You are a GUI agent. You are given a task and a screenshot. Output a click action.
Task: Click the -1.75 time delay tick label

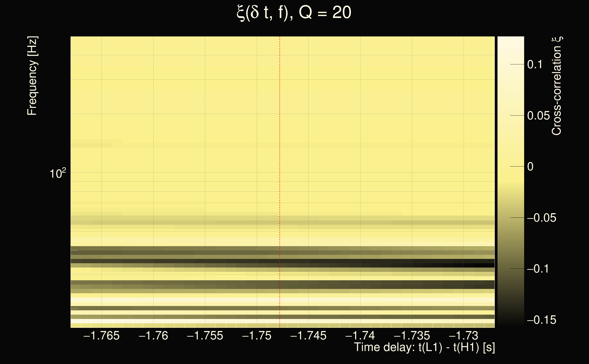coord(257,336)
